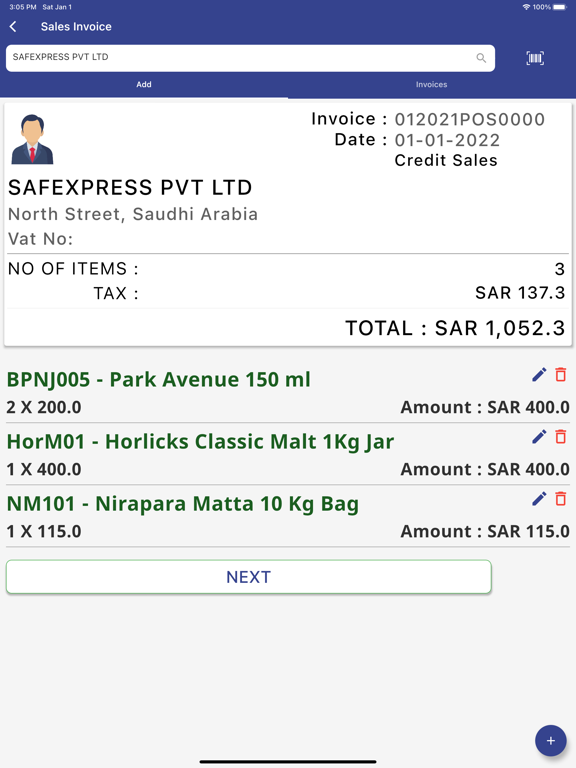576x768 pixels.
Task: Open the barcode scanner
Action: tap(535, 58)
